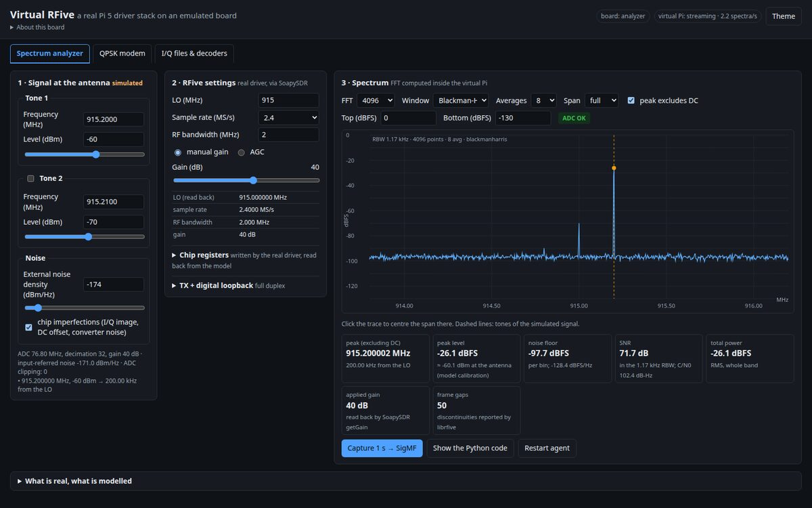Click the orange peak marker on the spectrum
The width and height of the screenshot is (812, 508).
614,167
